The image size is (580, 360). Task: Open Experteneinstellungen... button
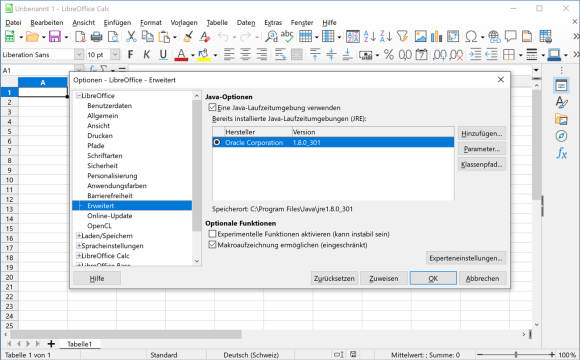[x=466, y=258]
